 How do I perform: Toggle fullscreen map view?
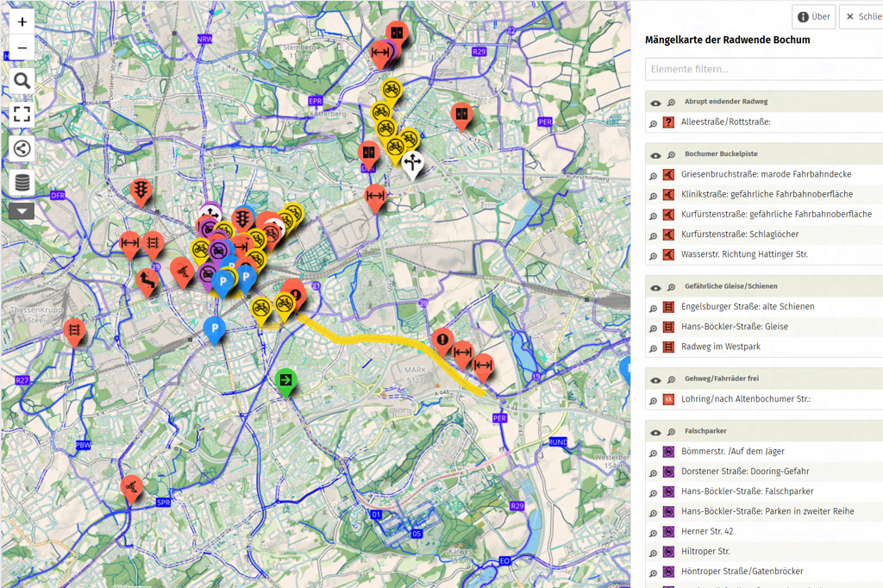22,115
